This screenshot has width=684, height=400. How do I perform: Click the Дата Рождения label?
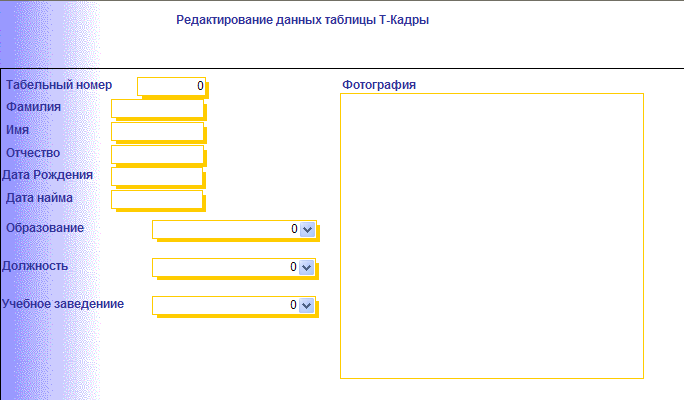click(48, 175)
